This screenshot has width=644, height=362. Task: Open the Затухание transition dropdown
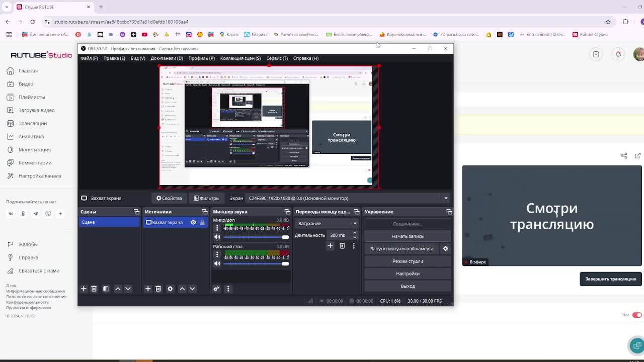(327, 223)
